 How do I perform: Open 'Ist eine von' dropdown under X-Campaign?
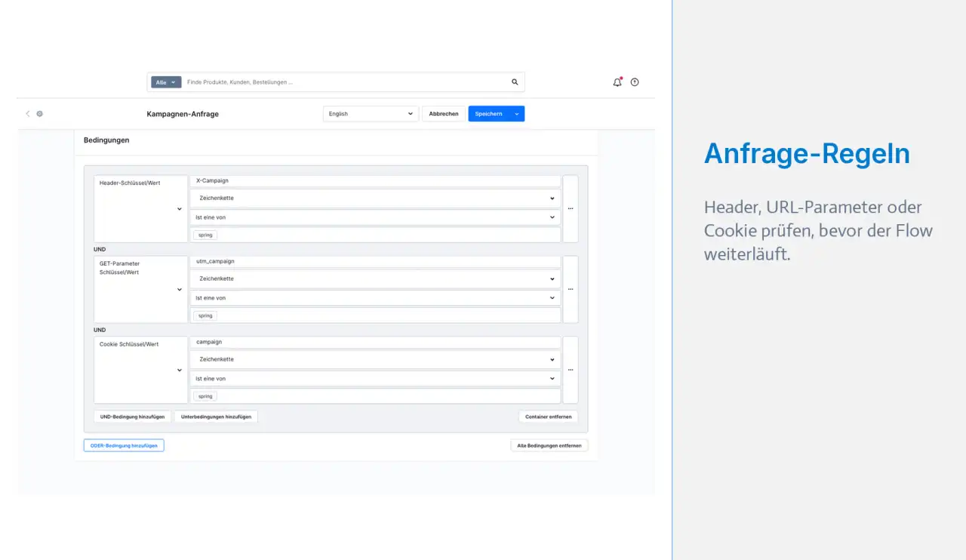pyautogui.click(x=375, y=217)
